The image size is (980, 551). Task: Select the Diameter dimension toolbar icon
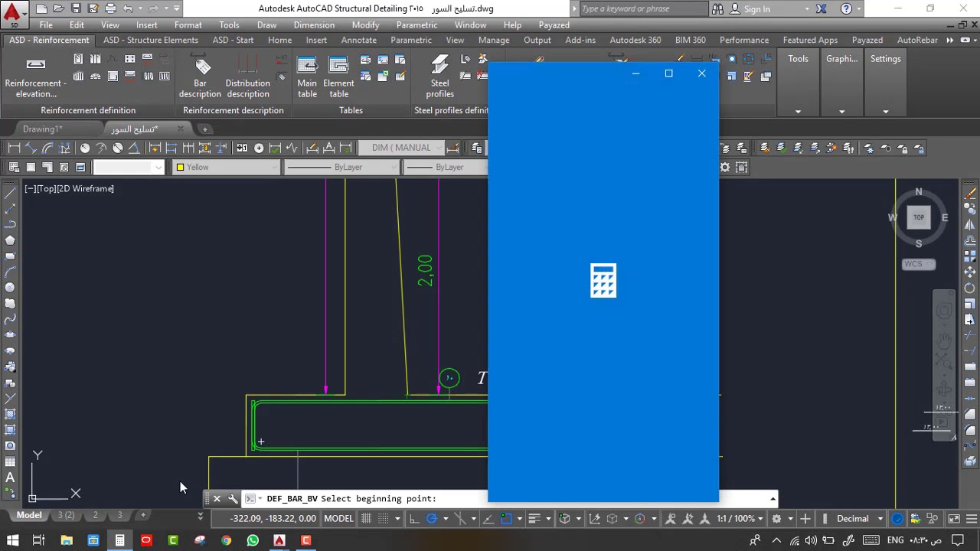click(118, 148)
